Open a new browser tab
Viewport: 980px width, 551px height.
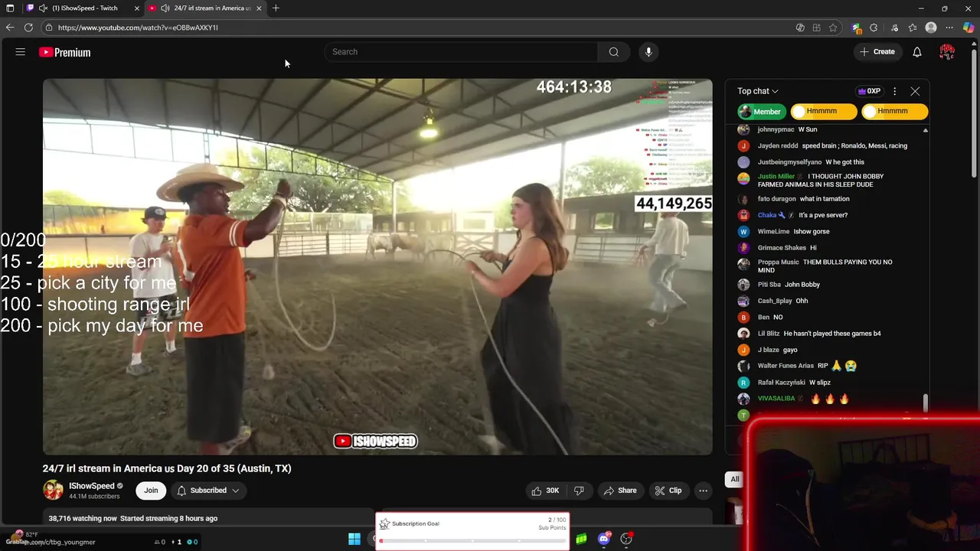(x=276, y=8)
